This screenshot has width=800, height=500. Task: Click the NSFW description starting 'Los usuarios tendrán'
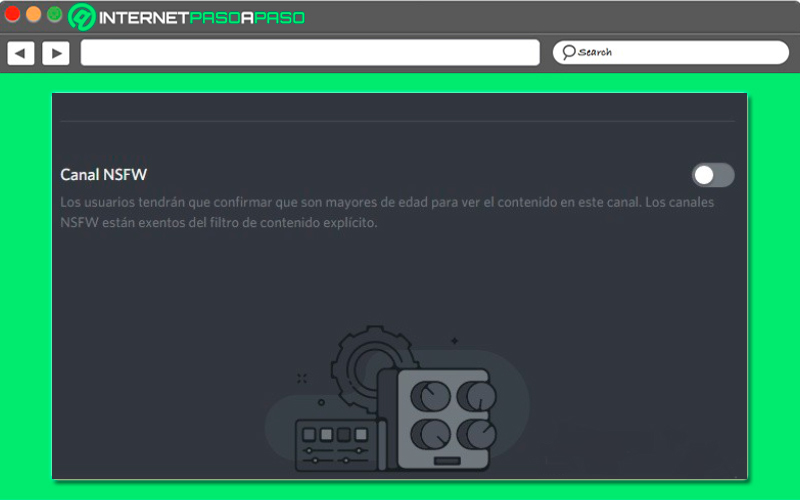coord(387,212)
